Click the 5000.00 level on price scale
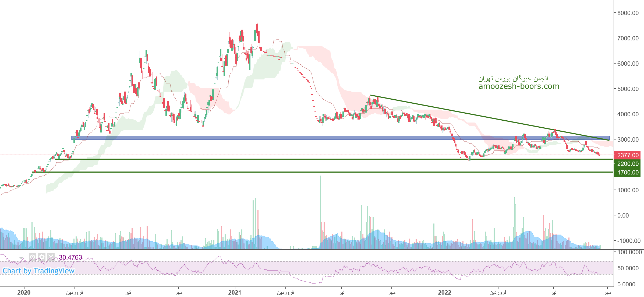The height and width of the screenshot is (297, 644). [628, 89]
